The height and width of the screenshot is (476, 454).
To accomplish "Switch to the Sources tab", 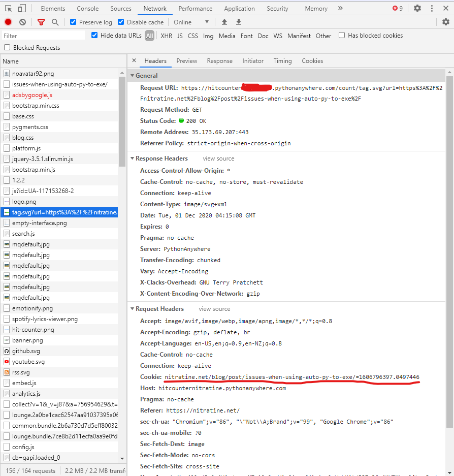I will pos(121,9).
